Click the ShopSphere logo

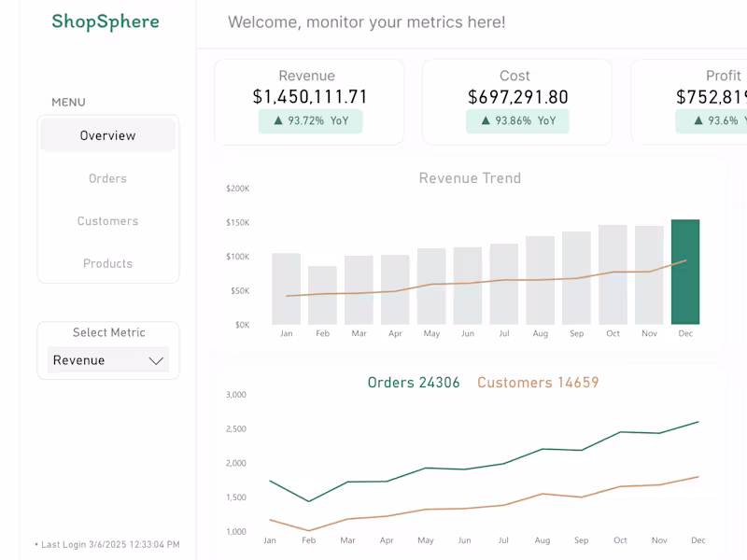(106, 21)
